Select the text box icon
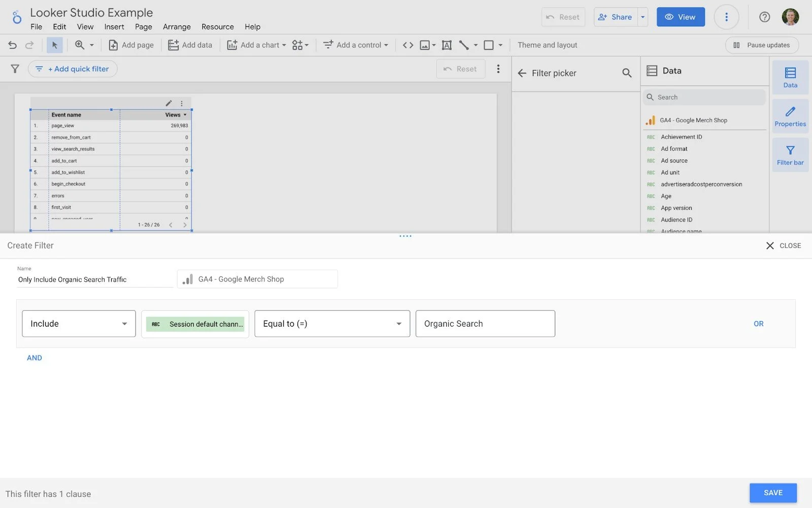Image resolution: width=812 pixels, height=508 pixels. click(446, 45)
